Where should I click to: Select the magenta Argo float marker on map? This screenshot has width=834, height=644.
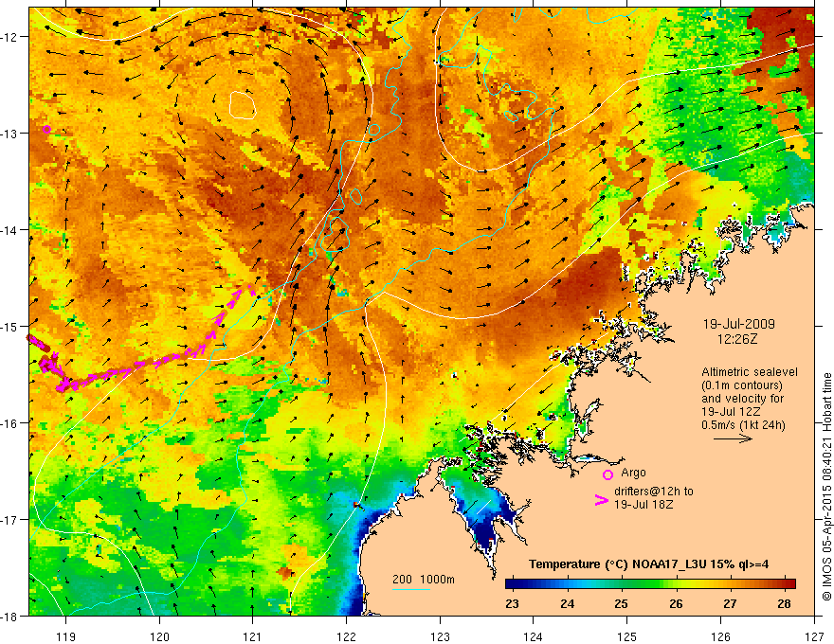pyautogui.click(x=46, y=129)
